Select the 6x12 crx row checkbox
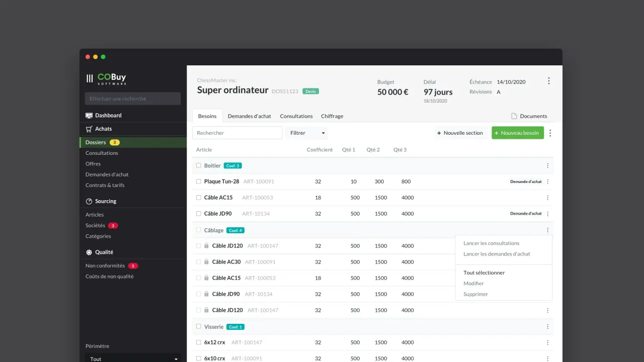644x362 pixels. tap(199, 342)
